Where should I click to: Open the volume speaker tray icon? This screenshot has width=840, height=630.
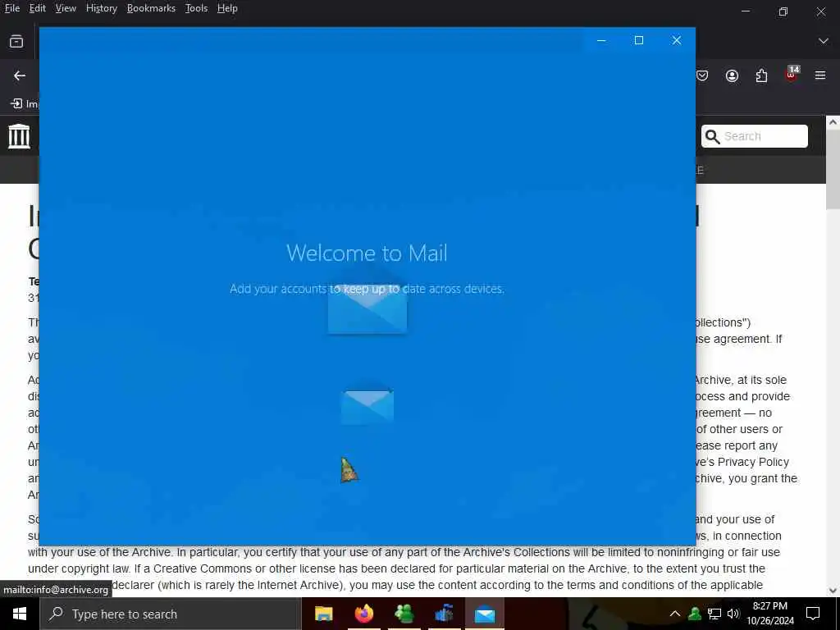[x=733, y=614]
